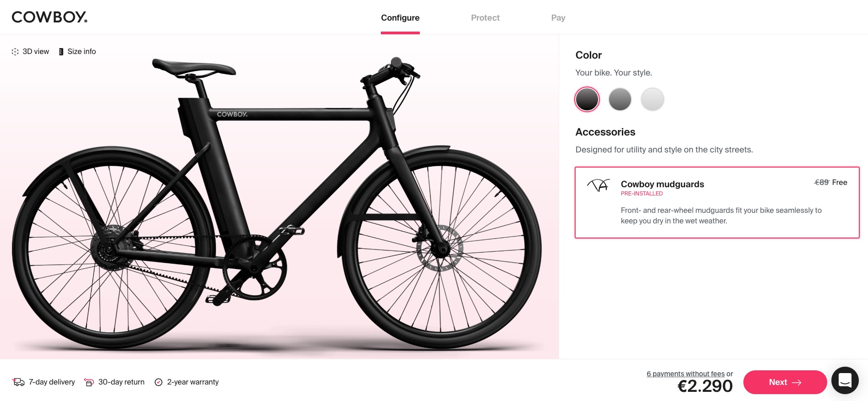868x401 pixels.
Task: Deselect the Cowboy mudguards accessory
Action: click(717, 202)
